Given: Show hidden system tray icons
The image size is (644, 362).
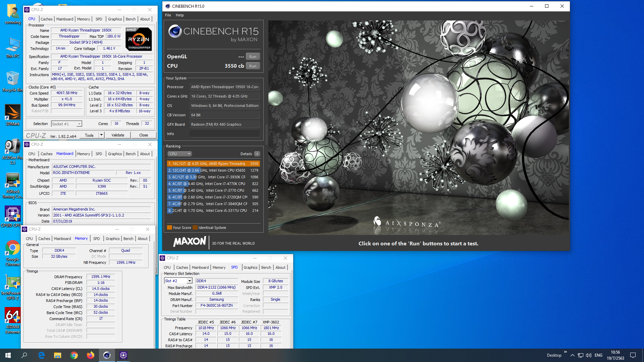Looking at the screenshot, I should (x=573, y=355).
